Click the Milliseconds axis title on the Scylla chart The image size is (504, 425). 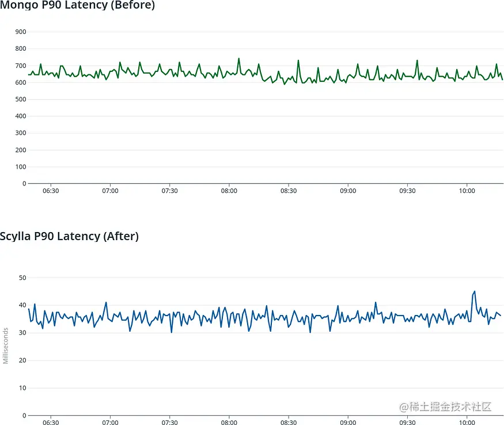click(5, 346)
